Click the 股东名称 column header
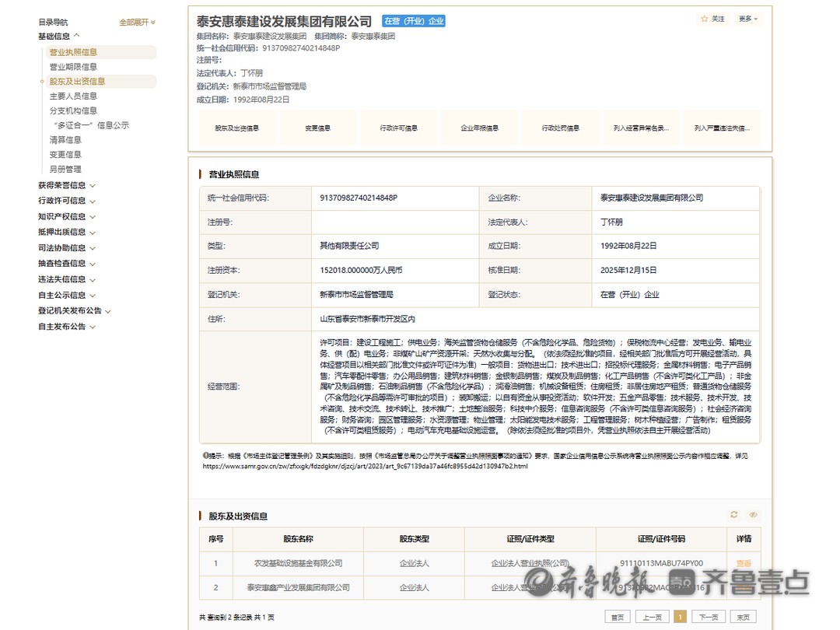Viewport: 840px width, 630px height. tap(299, 539)
